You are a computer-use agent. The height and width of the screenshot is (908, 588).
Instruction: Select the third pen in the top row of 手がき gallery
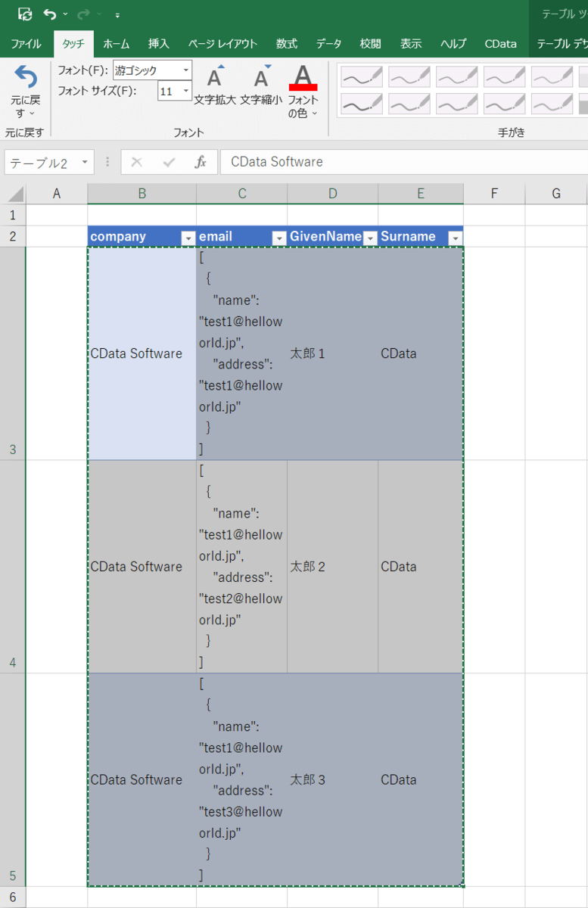click(456, 76)
